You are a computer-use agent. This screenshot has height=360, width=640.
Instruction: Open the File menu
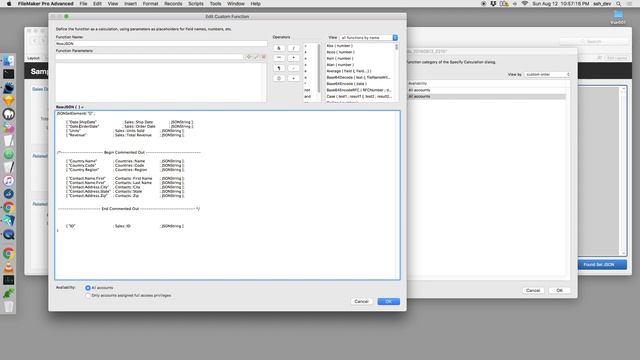(83, 4)
